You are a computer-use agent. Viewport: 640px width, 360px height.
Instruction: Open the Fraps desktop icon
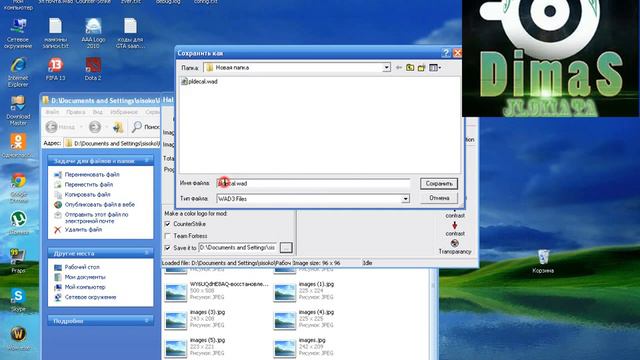click(x=18, y=260)
